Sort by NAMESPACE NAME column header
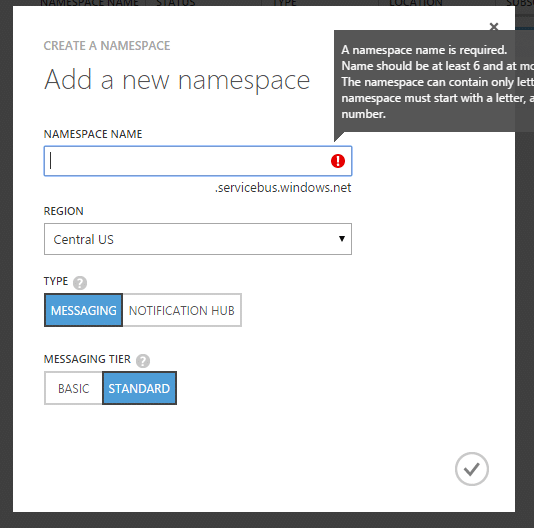Image resolution: width=534 pixels, height=528 pixels. click(x=89, y=3)
